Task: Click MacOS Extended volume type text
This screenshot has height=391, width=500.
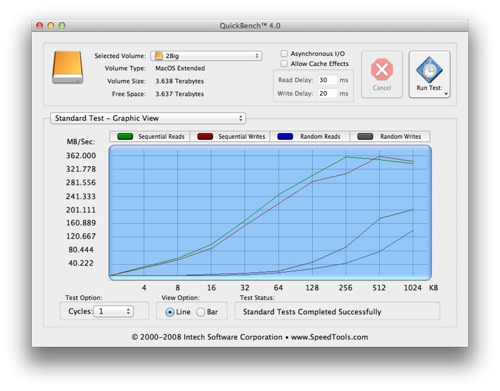Action: click(x=180, y=68)
